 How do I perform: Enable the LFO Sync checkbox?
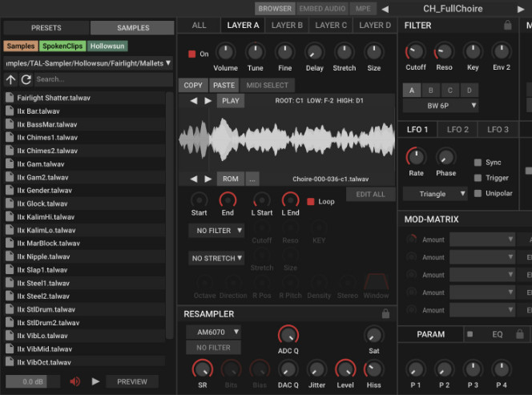[x=478, y=162]
